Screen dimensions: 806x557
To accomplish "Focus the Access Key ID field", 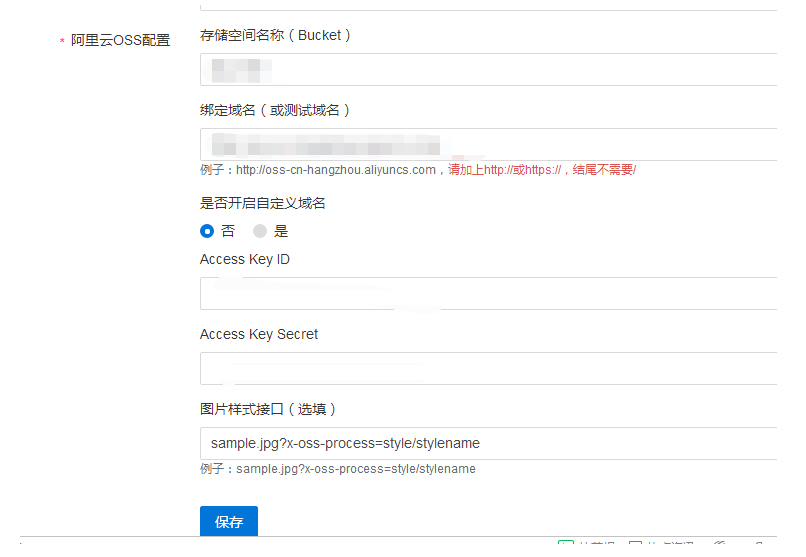I will pyautogui.click(x=488, y=293).
